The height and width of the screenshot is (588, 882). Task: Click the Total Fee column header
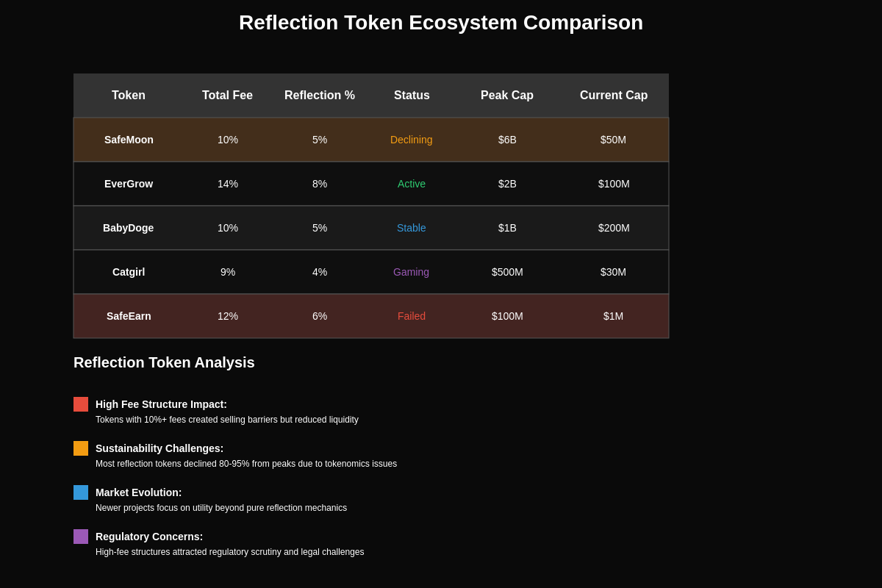tap(227, 96)
